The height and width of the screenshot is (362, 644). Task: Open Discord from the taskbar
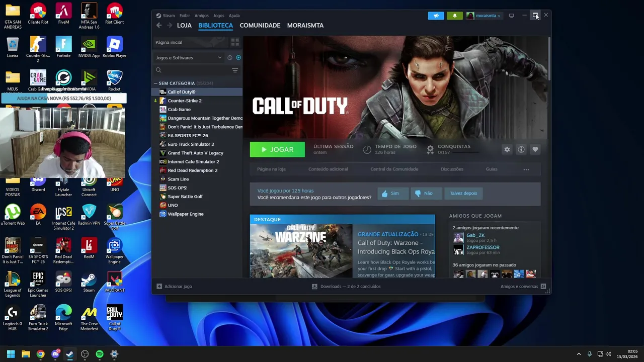[x=55, y=354]
